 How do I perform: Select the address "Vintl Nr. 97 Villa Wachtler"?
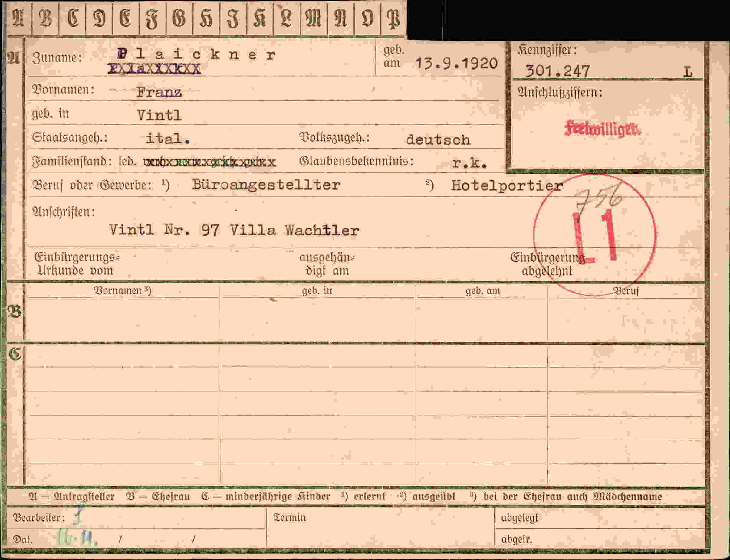tap(234, 230)
